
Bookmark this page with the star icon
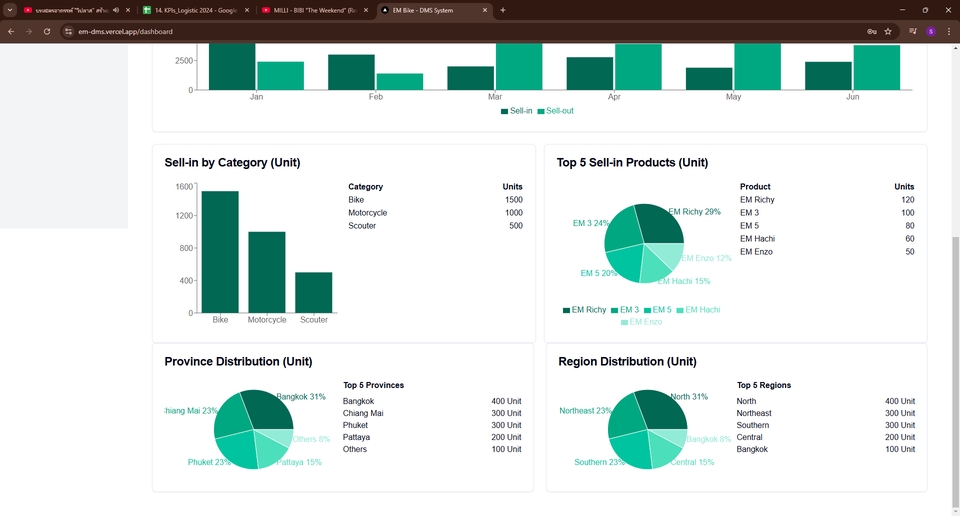pyautogui.click(x=888, y=31)
